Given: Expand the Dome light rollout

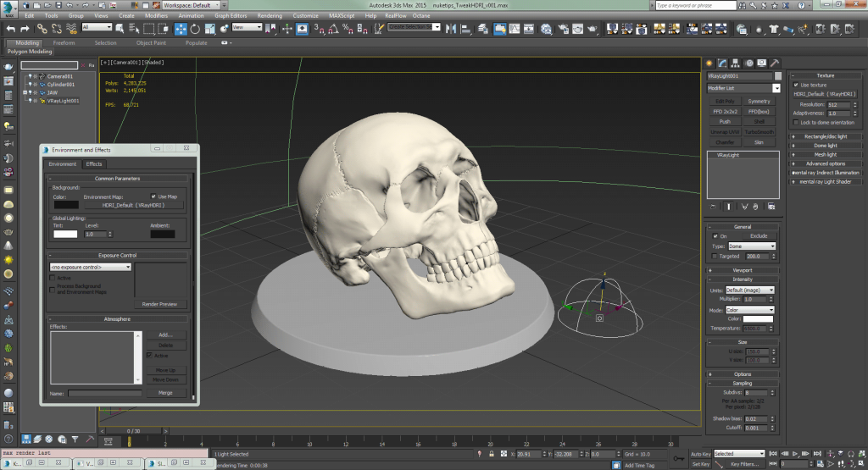Looking at the screenshot, I should (825, 146).
